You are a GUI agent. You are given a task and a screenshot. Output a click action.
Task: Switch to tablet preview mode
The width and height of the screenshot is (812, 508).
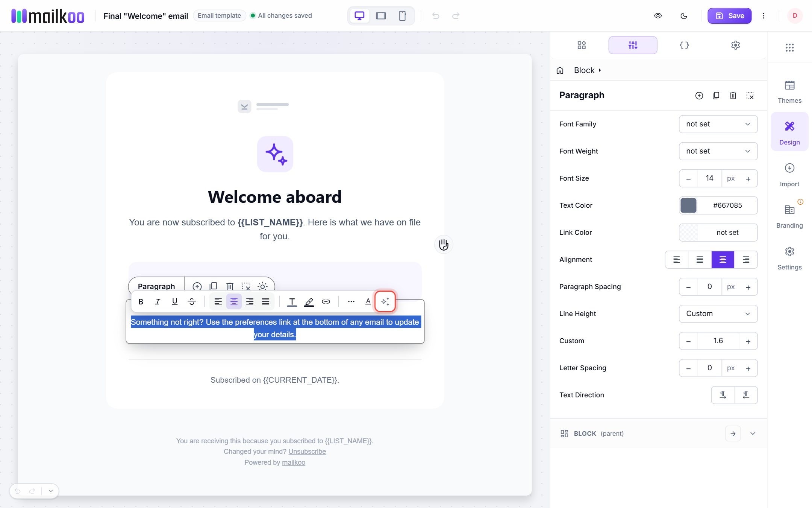click(x=381, y=16)
